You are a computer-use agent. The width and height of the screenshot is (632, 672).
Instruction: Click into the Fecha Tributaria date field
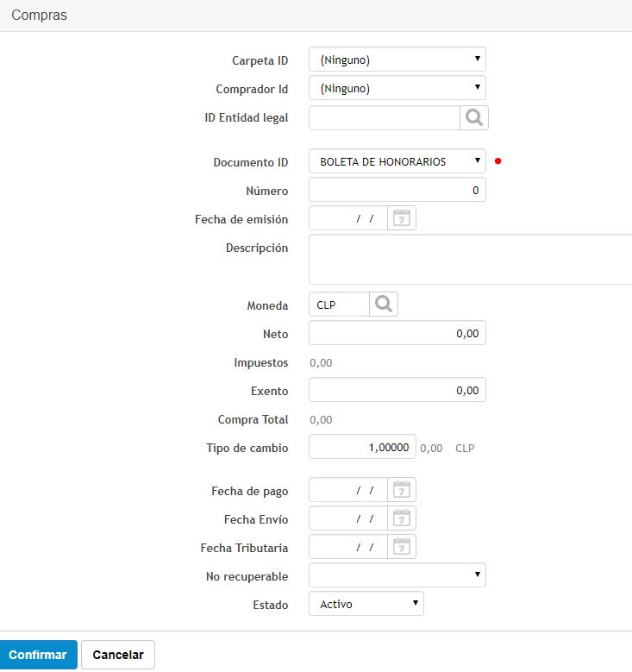pyautogui.click(x=348, y=546)
